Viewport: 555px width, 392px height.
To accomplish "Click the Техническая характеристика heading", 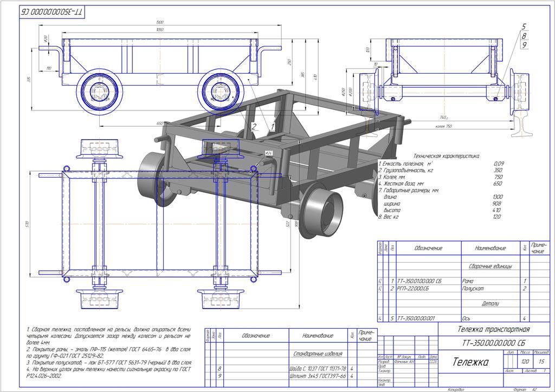I will pyautogui.click(x=447, y=156).
